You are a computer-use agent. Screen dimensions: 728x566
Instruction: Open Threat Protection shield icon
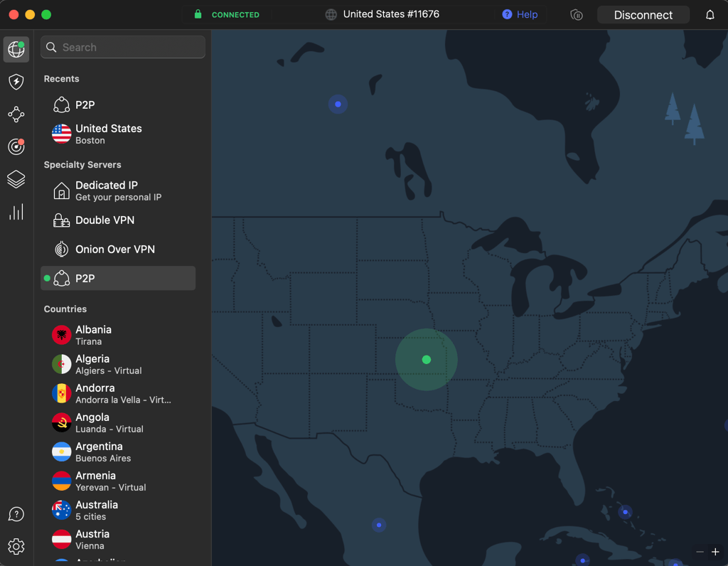point(16,82)
